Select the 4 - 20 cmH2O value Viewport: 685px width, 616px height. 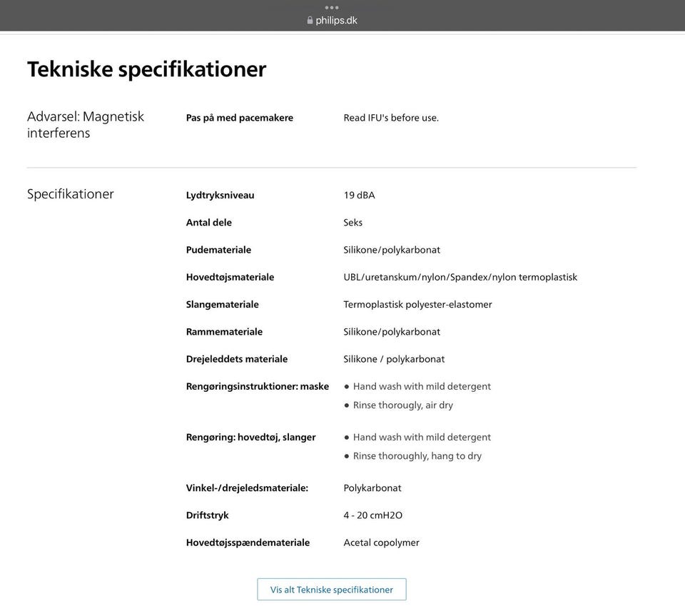373,515
